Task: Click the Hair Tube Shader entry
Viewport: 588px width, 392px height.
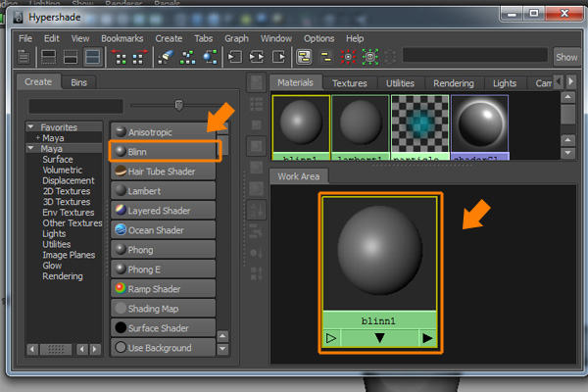Action: click(164, 171)
